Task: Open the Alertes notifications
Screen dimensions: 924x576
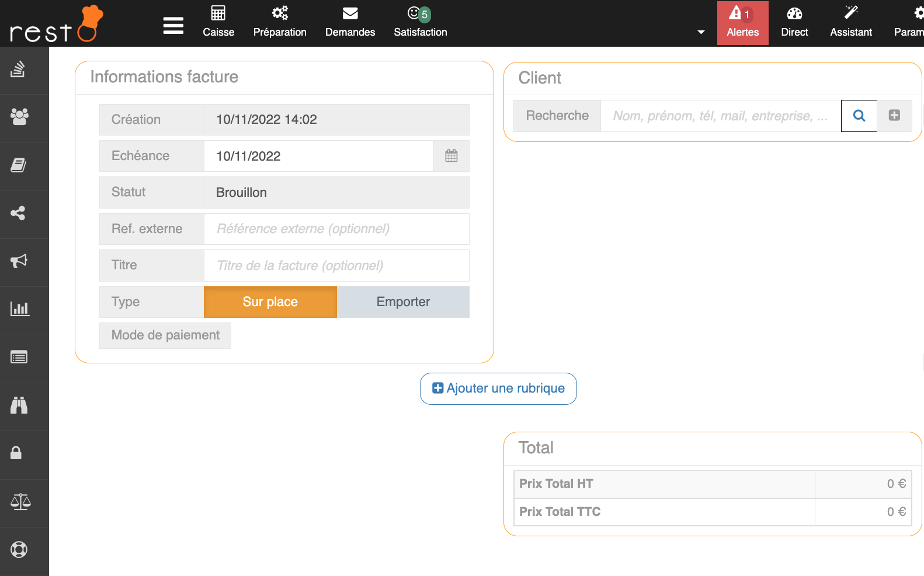Action: point(742,23)
